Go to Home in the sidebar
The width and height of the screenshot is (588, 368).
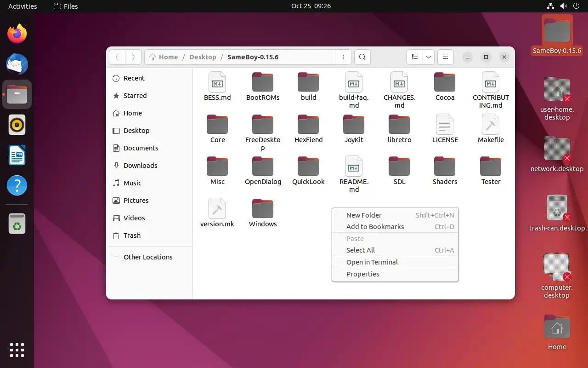(x=150, y=113)
